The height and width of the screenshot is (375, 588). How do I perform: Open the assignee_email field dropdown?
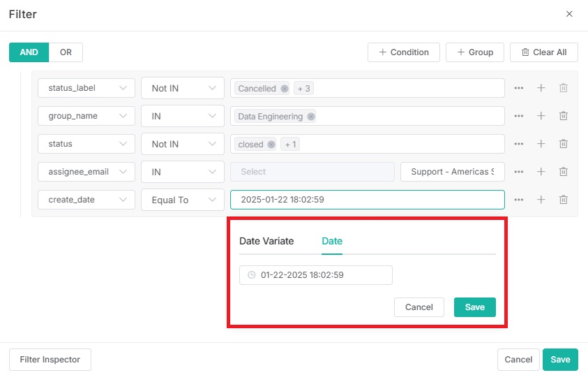tap(86, 172)
